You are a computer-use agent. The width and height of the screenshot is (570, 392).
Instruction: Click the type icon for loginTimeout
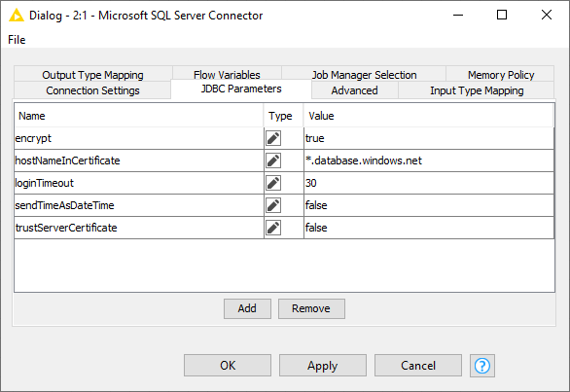pos(273,183)
